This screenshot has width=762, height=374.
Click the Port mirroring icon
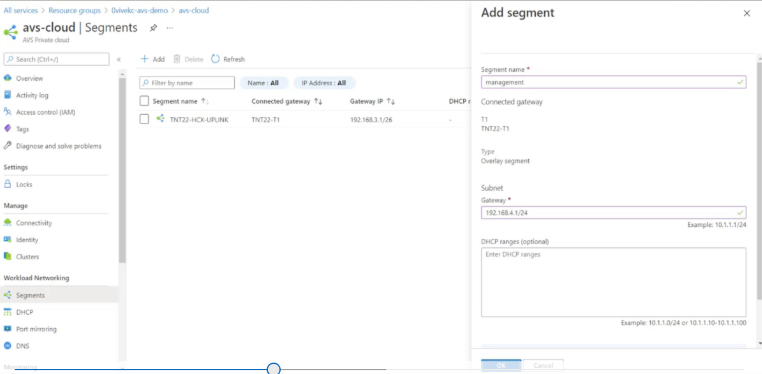7,329
